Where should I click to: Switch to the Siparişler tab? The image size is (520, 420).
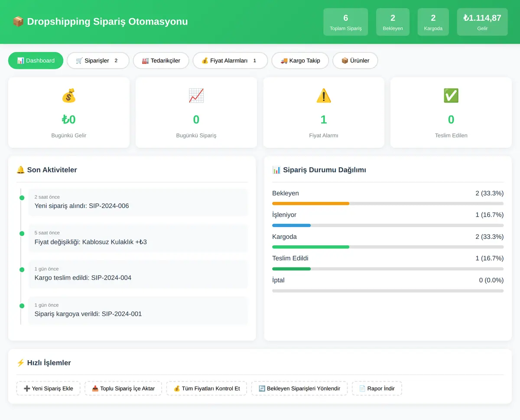point(98,61)
